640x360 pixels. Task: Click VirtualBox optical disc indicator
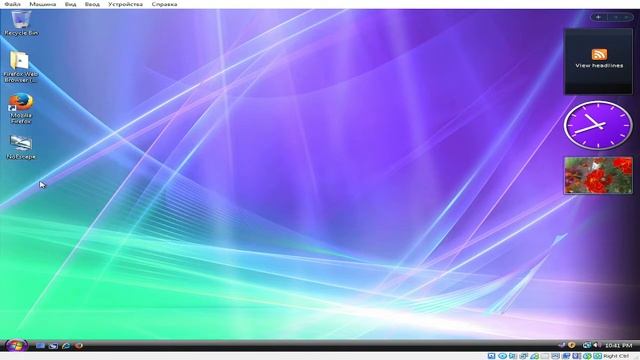coord(502,356)
